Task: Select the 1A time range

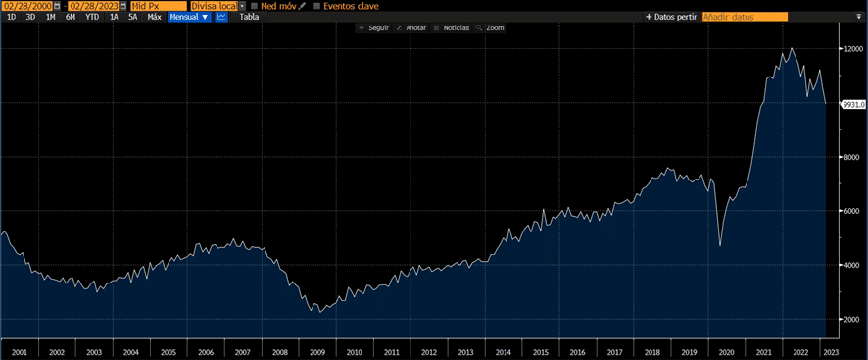Action: (x=114, y=17)
